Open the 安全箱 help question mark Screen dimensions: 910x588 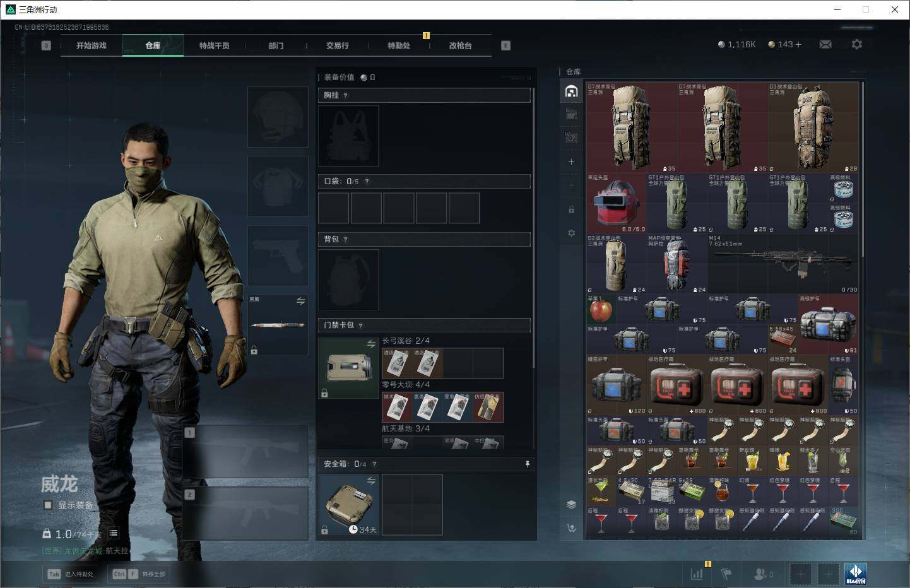[374, 464]
